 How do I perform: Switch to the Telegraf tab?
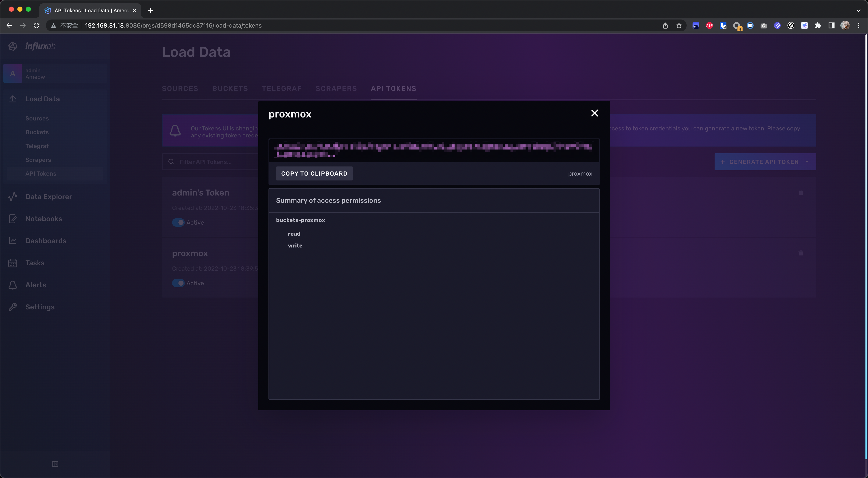tap(282, 89)
